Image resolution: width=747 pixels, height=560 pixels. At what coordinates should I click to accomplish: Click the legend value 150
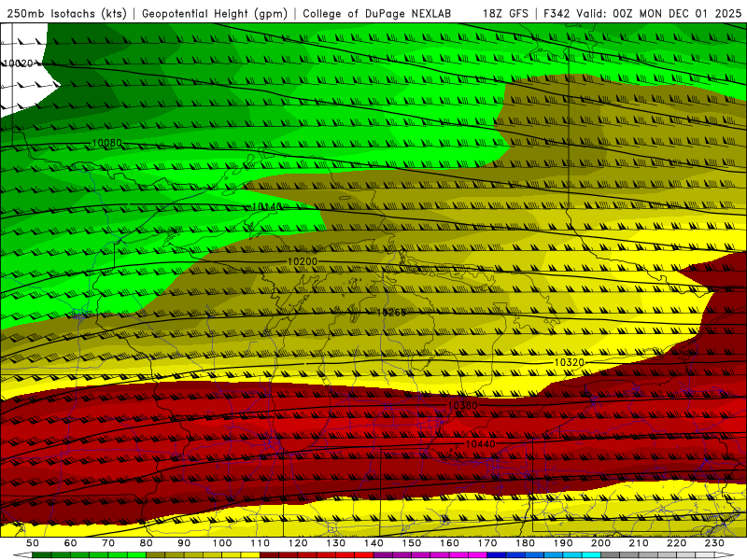[x=411, y=543]
